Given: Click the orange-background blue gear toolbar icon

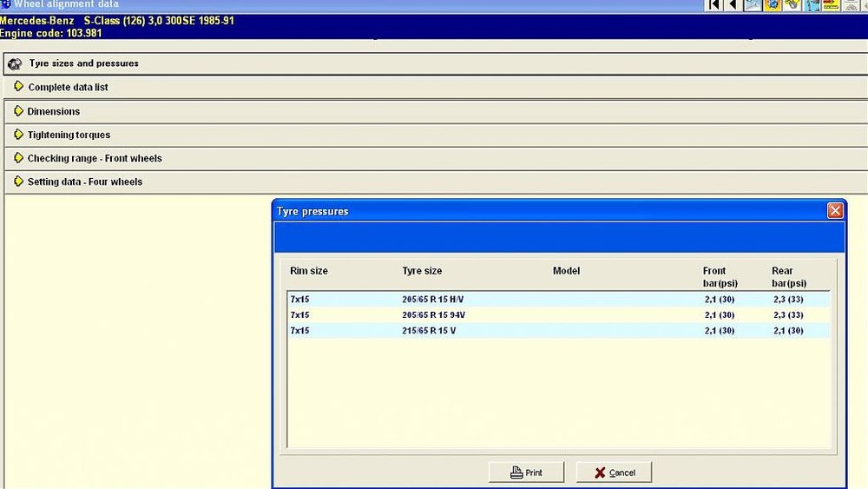Looking at the screenshot, I should click(773, 5).
